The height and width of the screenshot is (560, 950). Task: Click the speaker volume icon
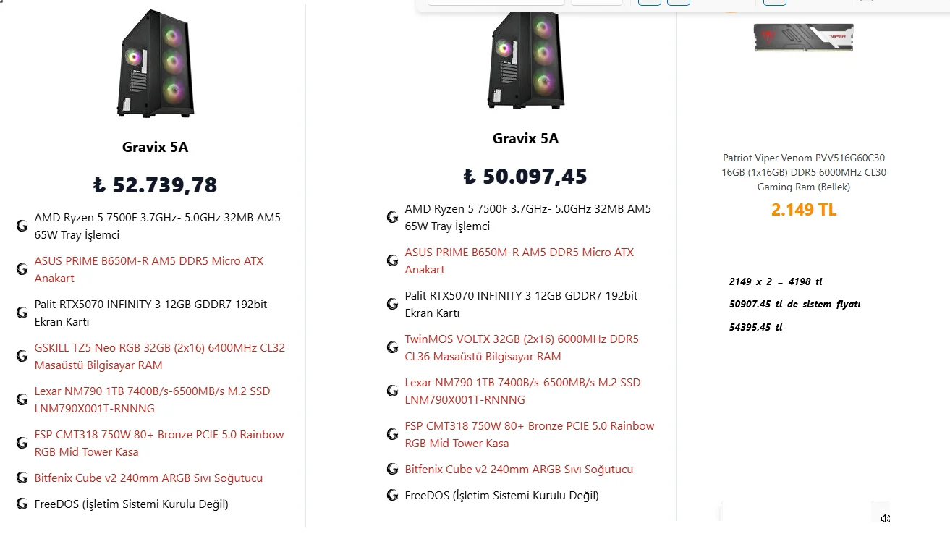pos(885,519)
